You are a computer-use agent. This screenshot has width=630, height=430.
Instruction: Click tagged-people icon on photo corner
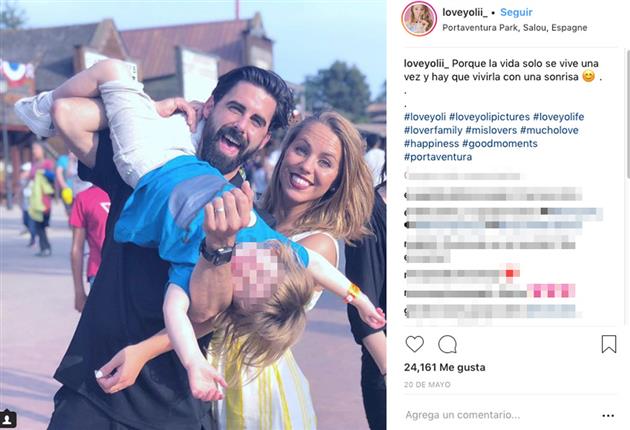coord(8,419)
